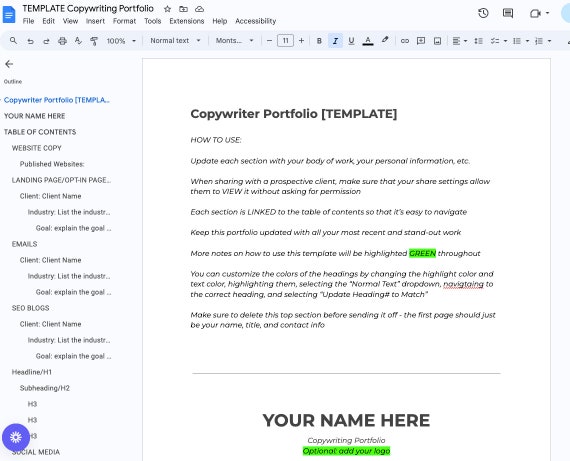Click the add comment icon in toolbar
The width and height of the screenshot is (570, 461).
click(421, 41)
